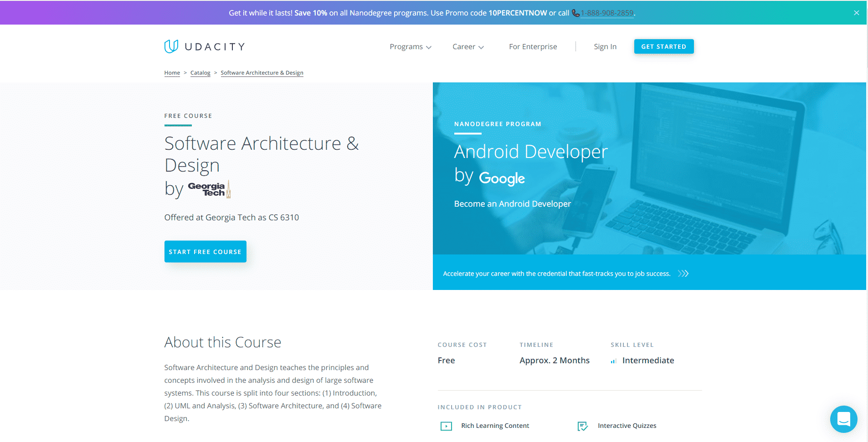Click the 'INCLUDED IN PRODUCT' label
868x442 pixels.
479,407
